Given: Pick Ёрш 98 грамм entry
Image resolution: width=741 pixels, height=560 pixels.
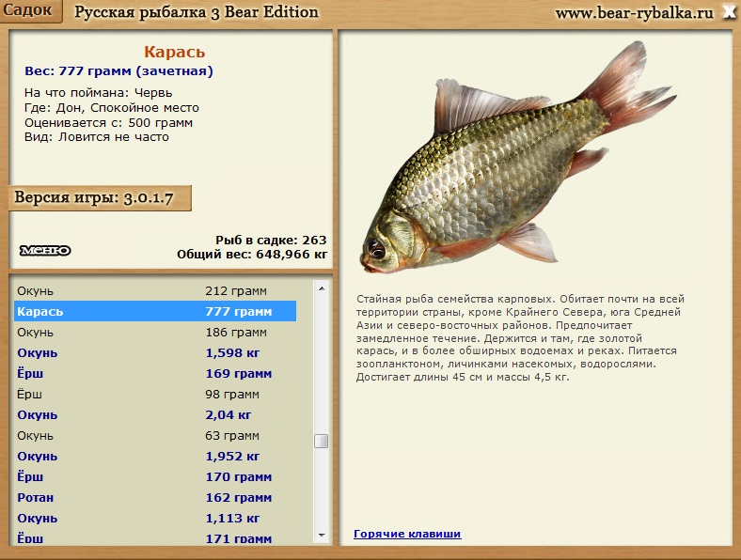Looking at the screenshot, I should pos(155,395).
